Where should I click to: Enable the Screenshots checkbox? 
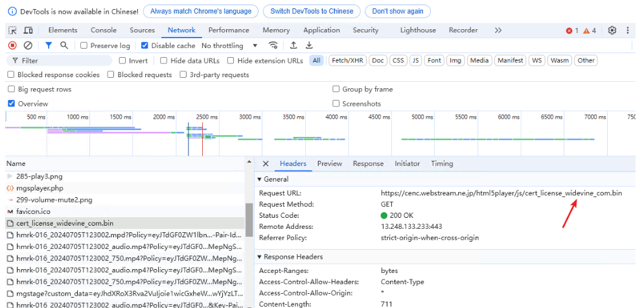(336, 103)
